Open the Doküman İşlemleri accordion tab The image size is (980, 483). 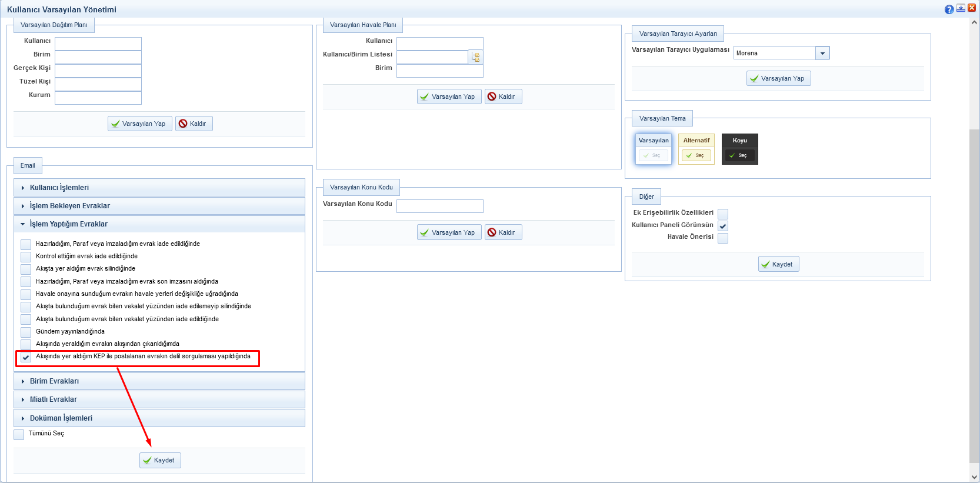pos(61,418)
